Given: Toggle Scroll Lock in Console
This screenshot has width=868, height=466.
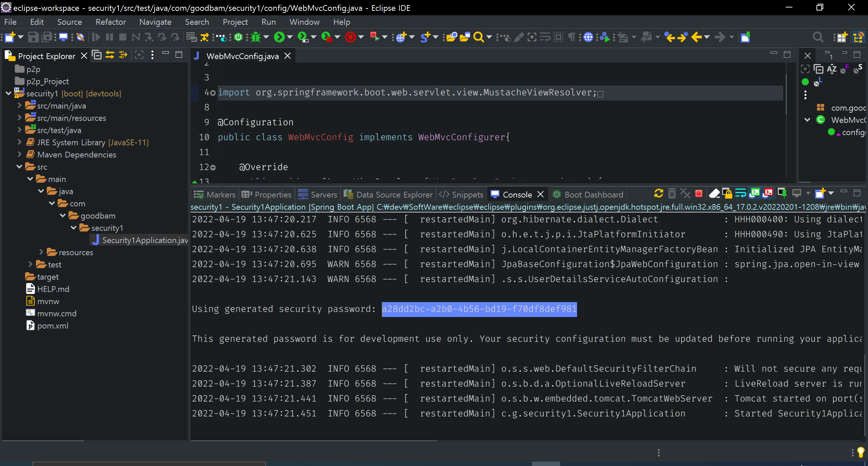Looking at the screenshot, I should [x=727, y=194].
